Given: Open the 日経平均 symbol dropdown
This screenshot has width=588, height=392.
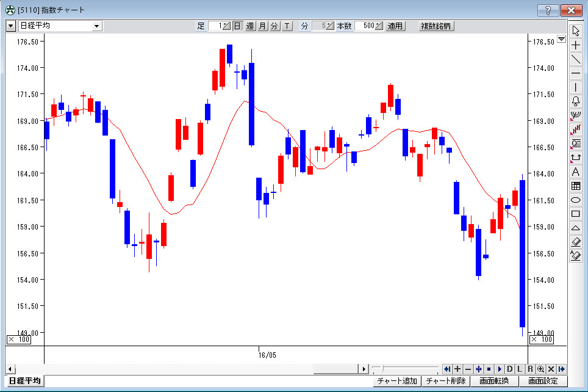Looking at the screenshot, I should pos(96,26).
